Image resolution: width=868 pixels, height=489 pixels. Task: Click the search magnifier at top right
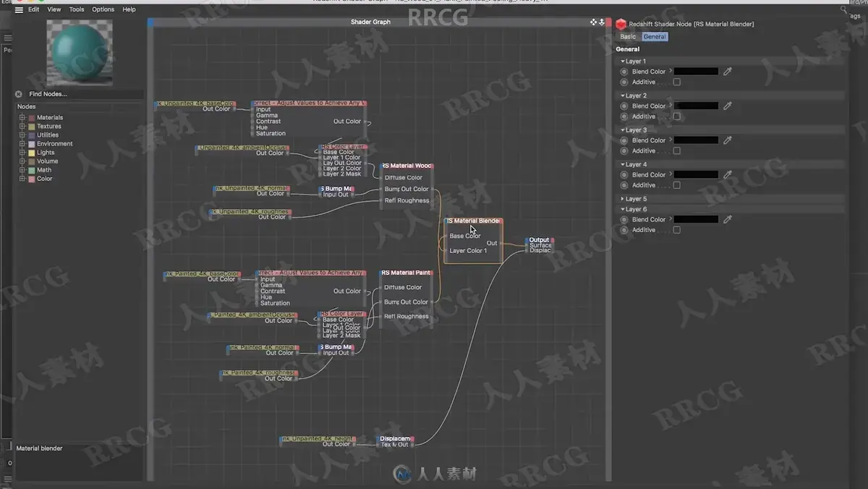coord(844,11)
